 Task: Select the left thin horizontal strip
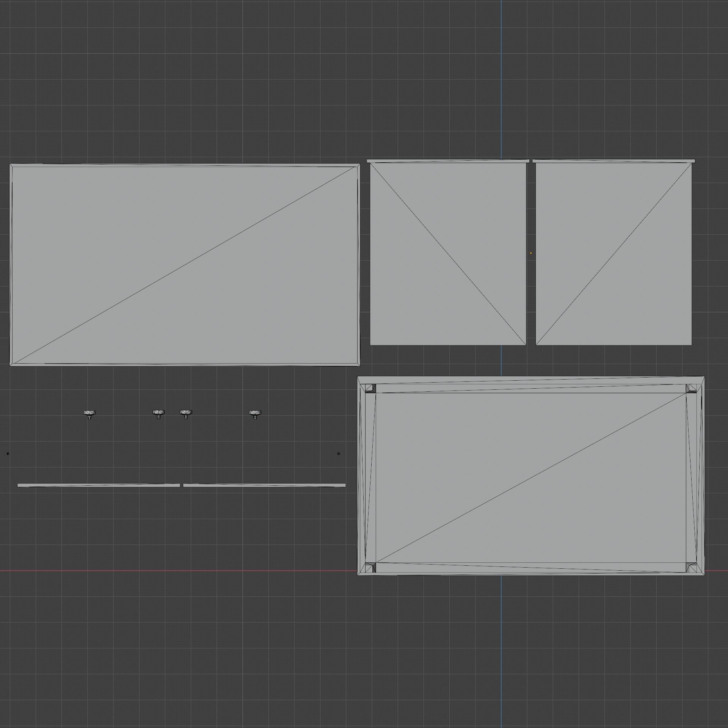click(x=99, y=485)
